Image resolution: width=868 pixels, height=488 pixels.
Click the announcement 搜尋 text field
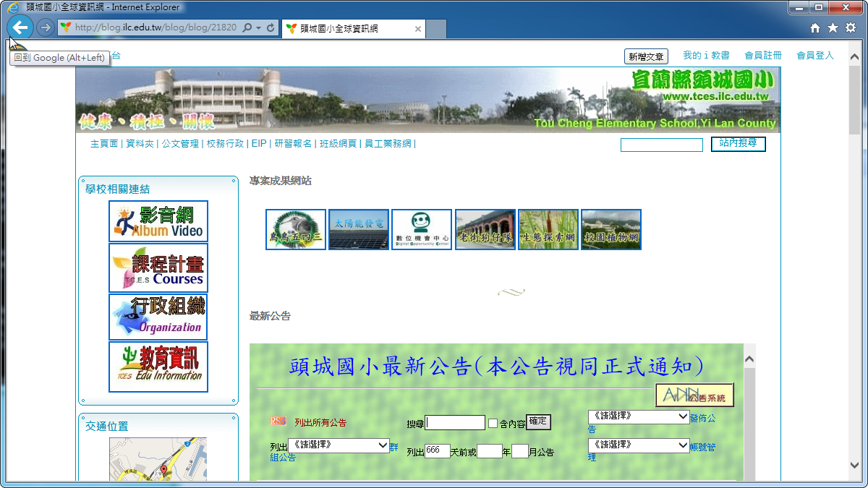(455, 423)
